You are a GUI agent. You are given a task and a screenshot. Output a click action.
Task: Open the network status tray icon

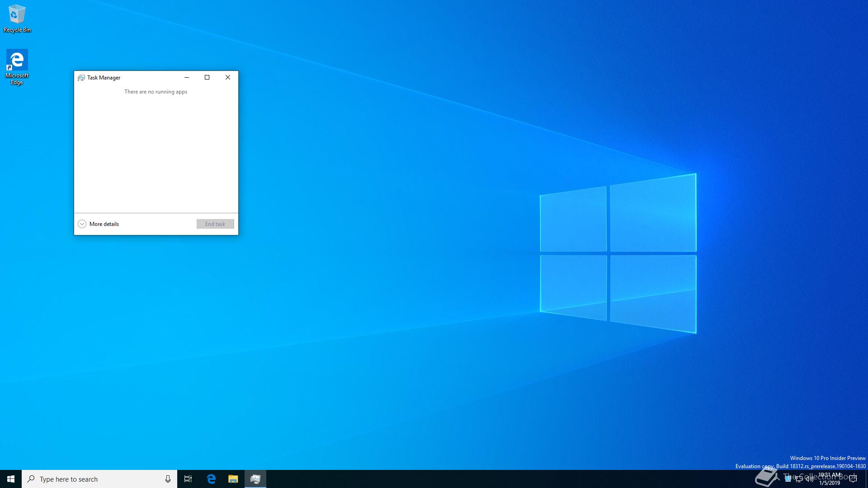pos(799,479)
